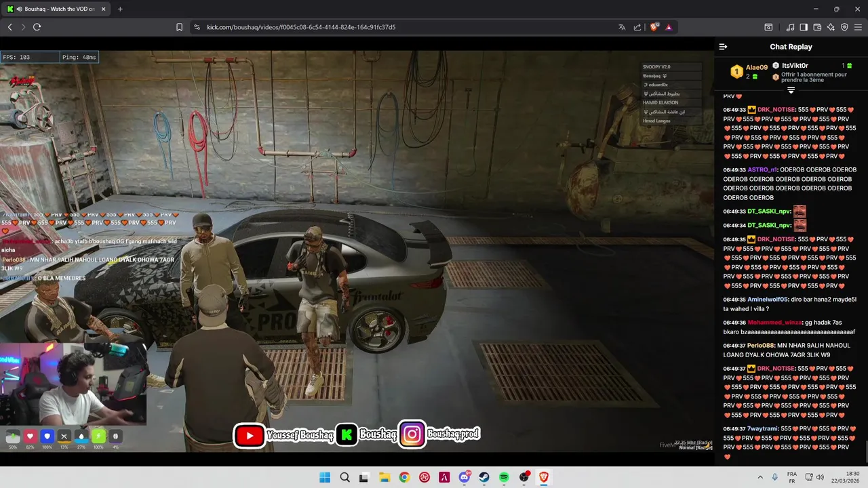This screenshot has height=488, width=868.
Task: Open Steam from the taskbar
Action: coord(484,477)
